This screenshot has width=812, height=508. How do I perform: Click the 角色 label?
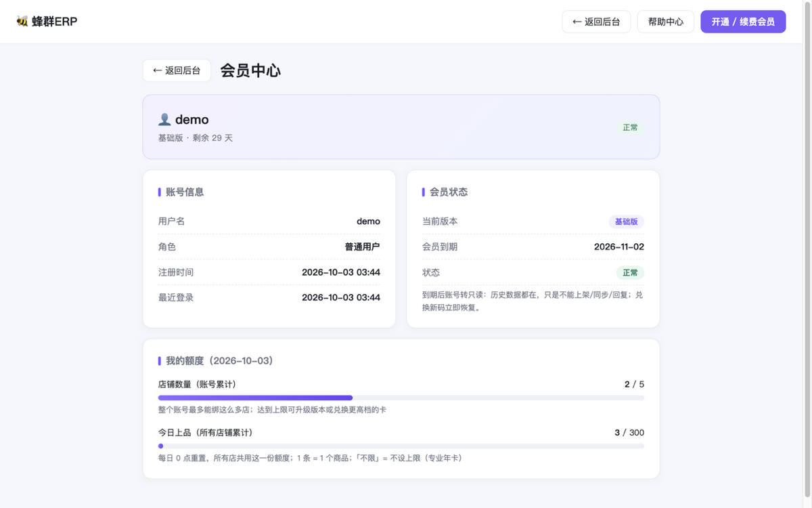[167, 247]
